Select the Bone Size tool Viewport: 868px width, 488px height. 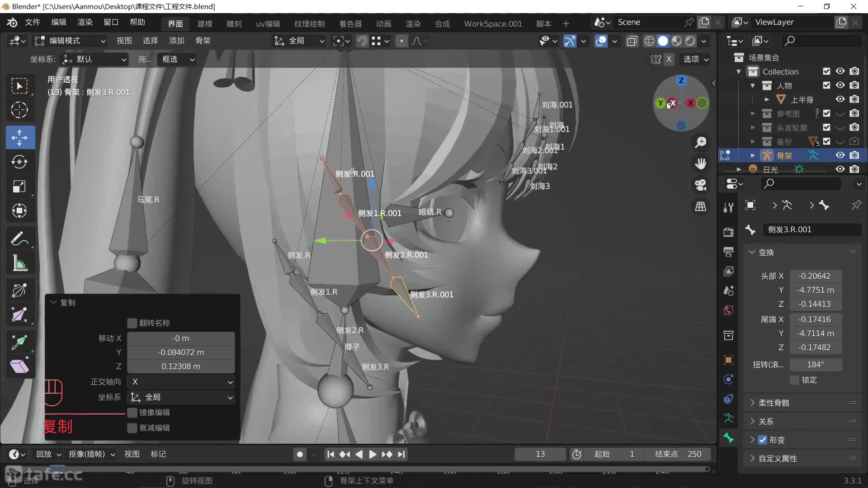coord(19,314)
